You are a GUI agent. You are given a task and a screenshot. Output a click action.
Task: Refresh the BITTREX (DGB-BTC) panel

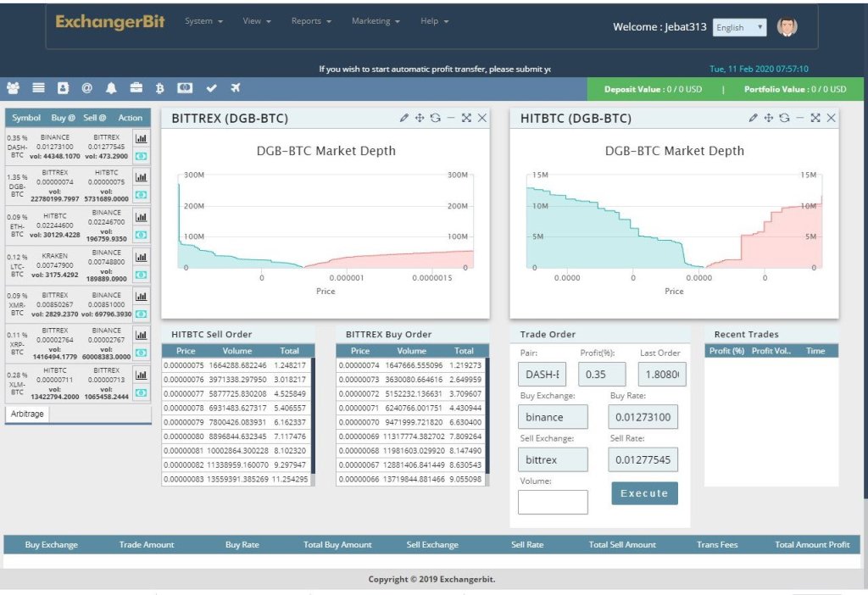click(x=435, y=118)
